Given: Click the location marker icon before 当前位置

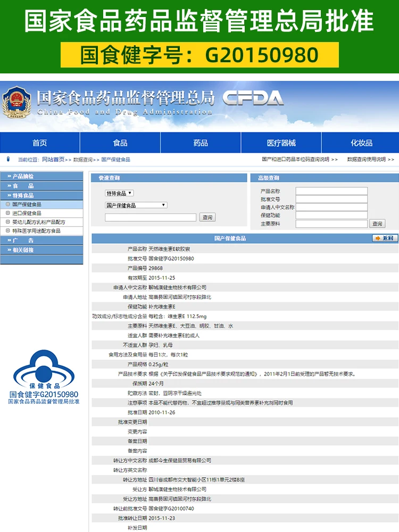Looking at the screenshot, I should [x=9, y=159].
